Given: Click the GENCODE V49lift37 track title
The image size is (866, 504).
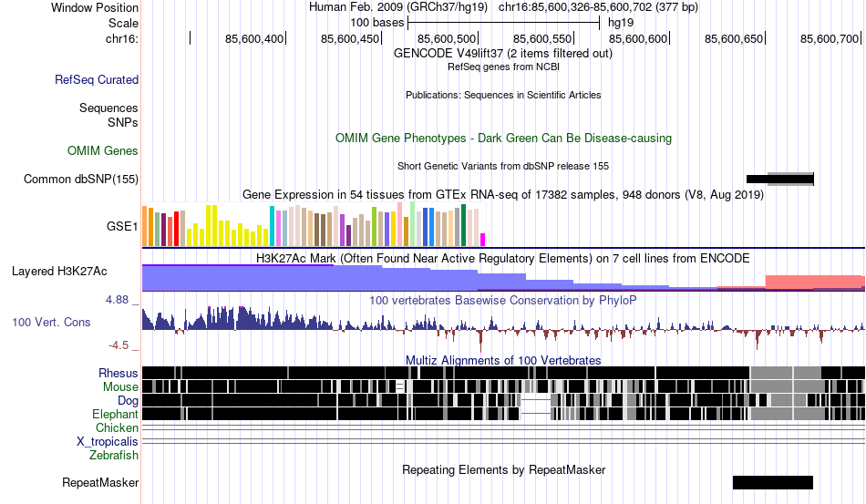Looking at the screenshot, I should pos(503,54).
